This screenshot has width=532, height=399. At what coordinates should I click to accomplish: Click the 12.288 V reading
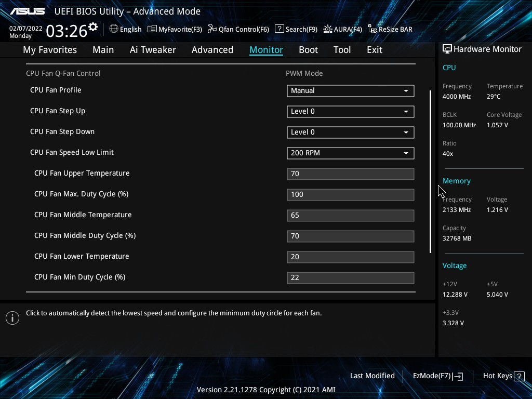455,294
